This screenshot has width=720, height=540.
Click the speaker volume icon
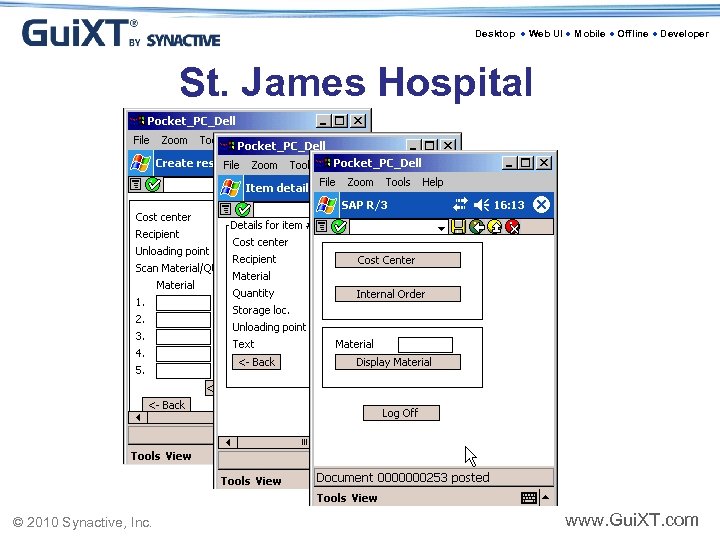(x=481, y=204)
